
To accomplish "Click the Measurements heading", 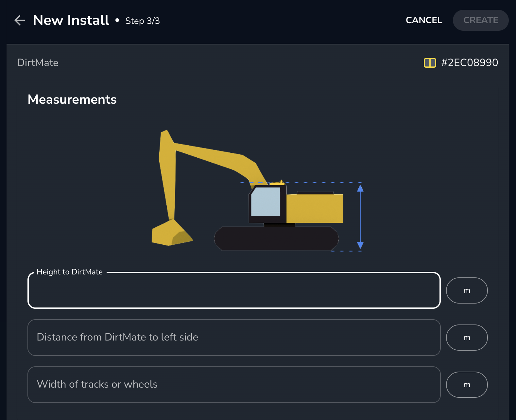I will tap(72, 99).
